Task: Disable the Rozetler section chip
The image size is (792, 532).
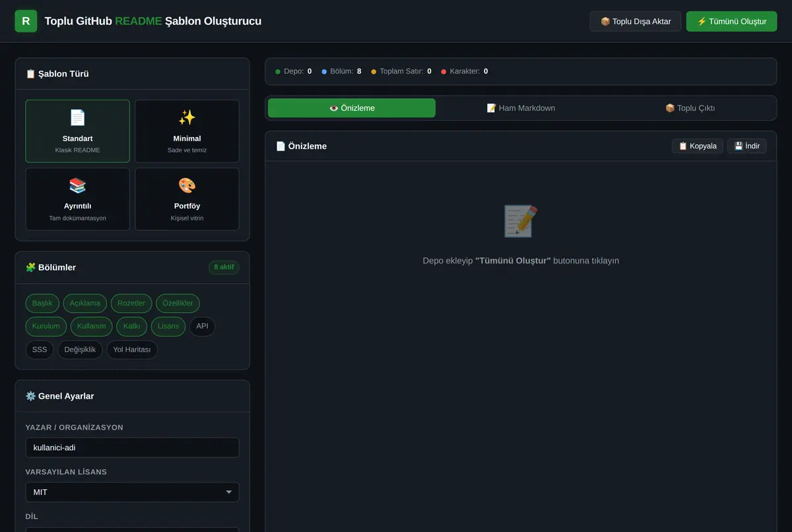Action: [131, 303]
